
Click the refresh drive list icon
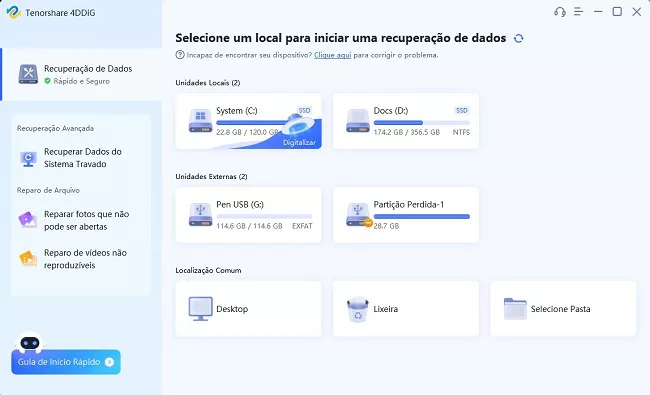519,38
